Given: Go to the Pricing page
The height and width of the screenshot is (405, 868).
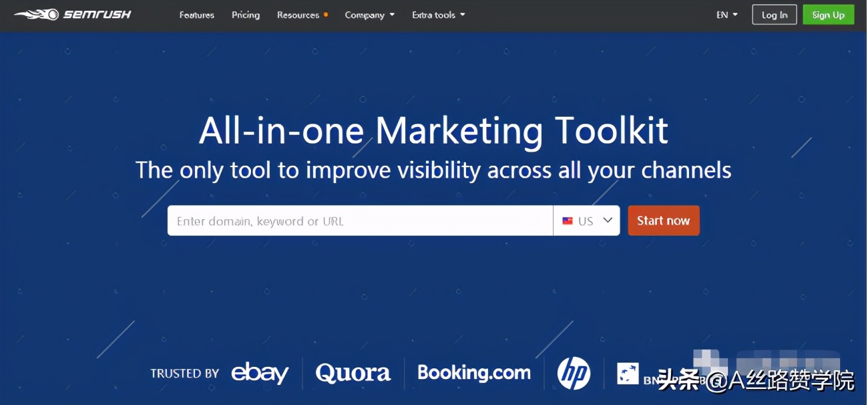Looking at the screenshot, I should pyautogui.click(x=246, y=15).
